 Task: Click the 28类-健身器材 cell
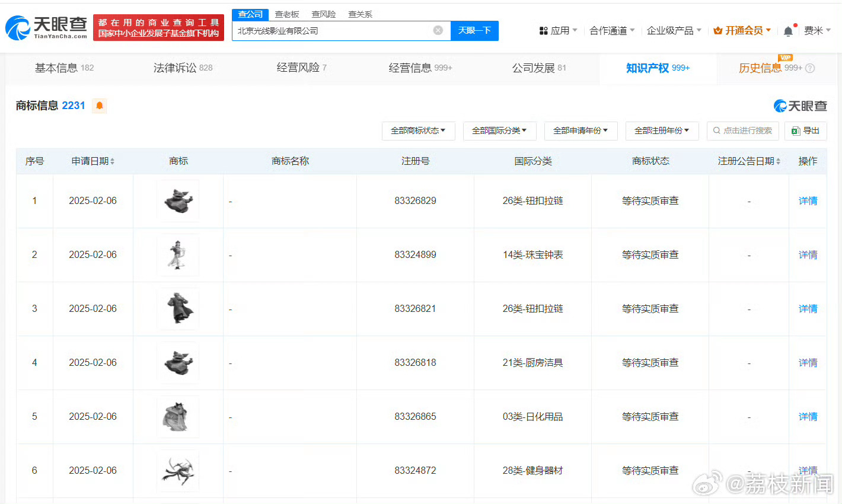click(532, 471)
